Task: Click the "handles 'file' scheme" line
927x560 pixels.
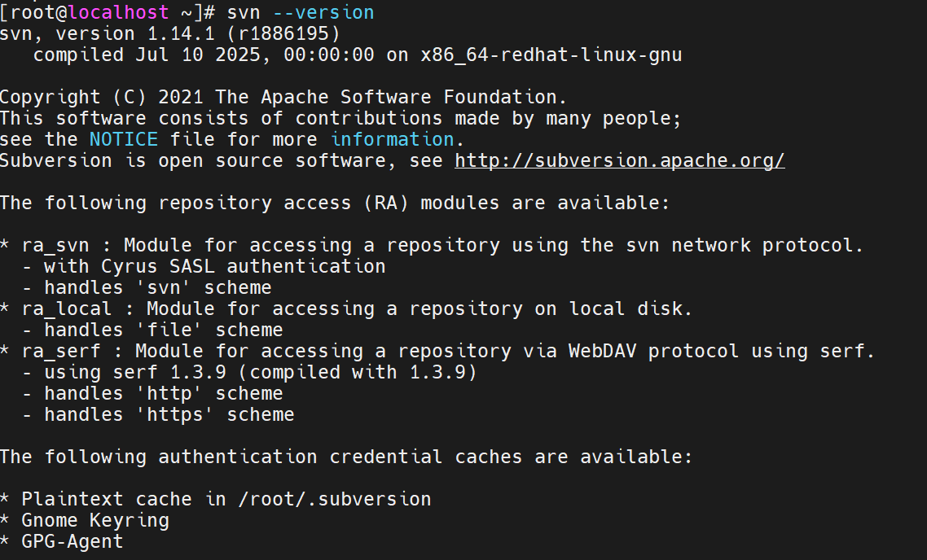Action: coord(152,330)
